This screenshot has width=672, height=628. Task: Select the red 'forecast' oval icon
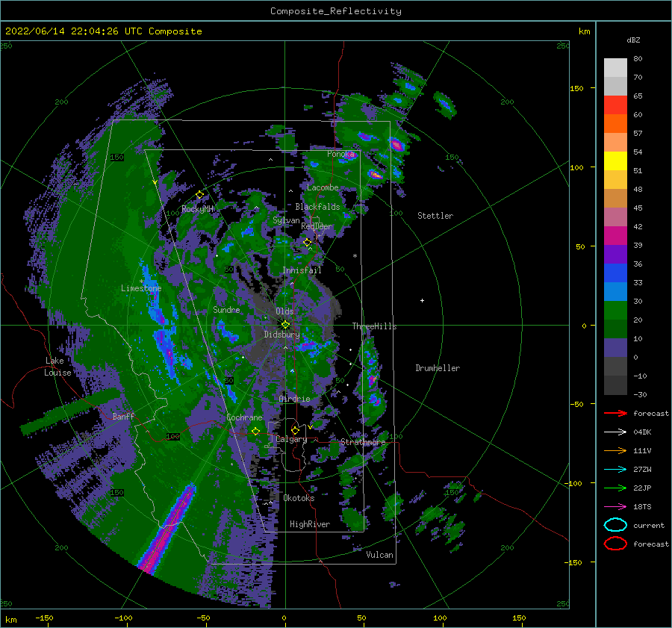pos(615,544)
